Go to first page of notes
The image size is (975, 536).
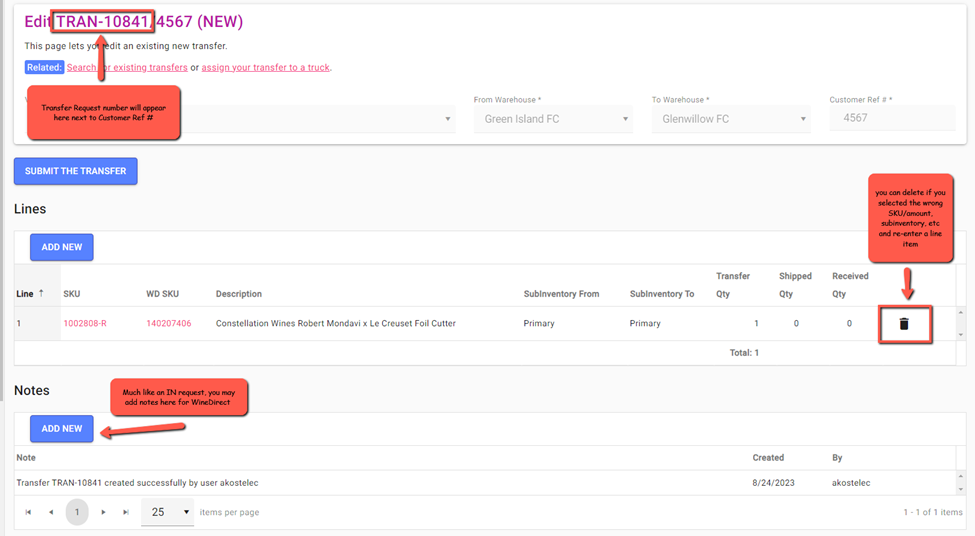coord(28,512)
